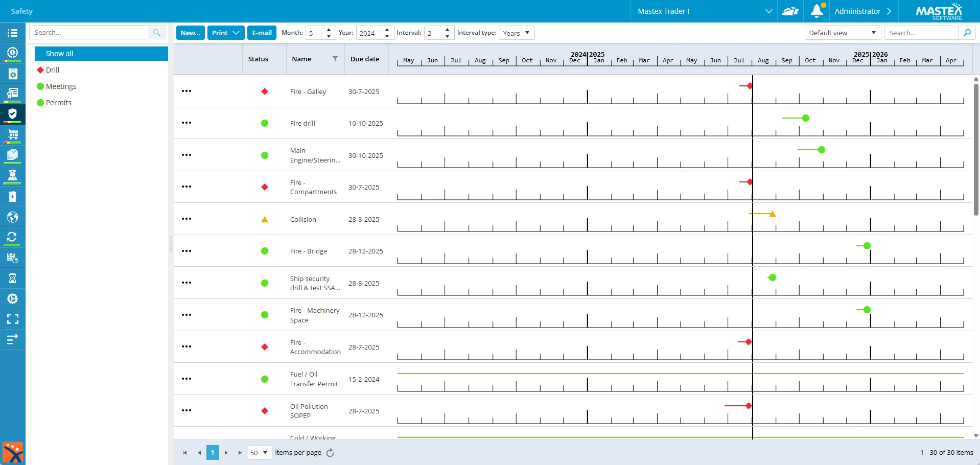Increase the Month stepper value
Viewport: 980px width, 465px height.
point(329,30)
